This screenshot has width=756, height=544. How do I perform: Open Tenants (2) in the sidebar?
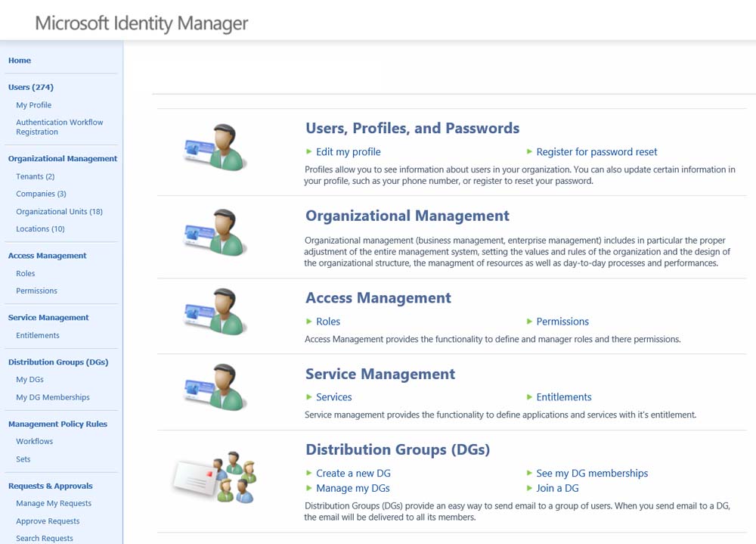point(36,176)
